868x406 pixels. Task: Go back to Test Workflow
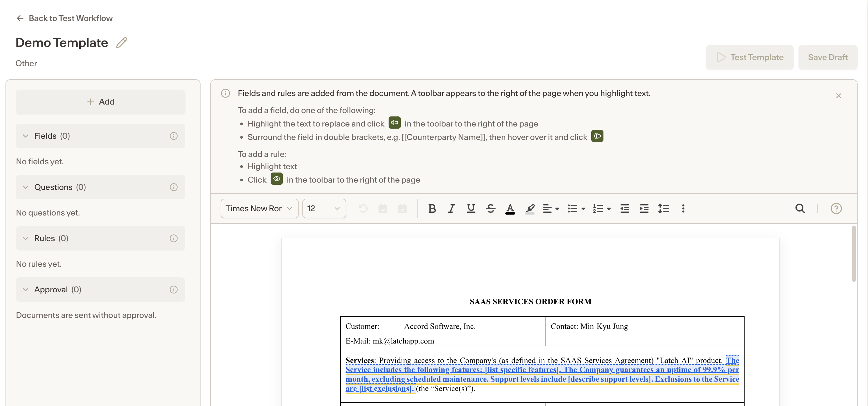click(64, 18)
